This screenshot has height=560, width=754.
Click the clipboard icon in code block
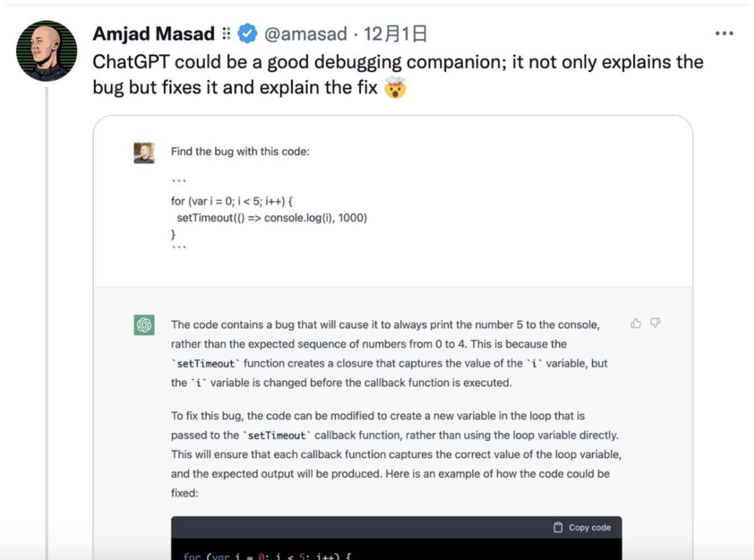click(x=558, y=527)
